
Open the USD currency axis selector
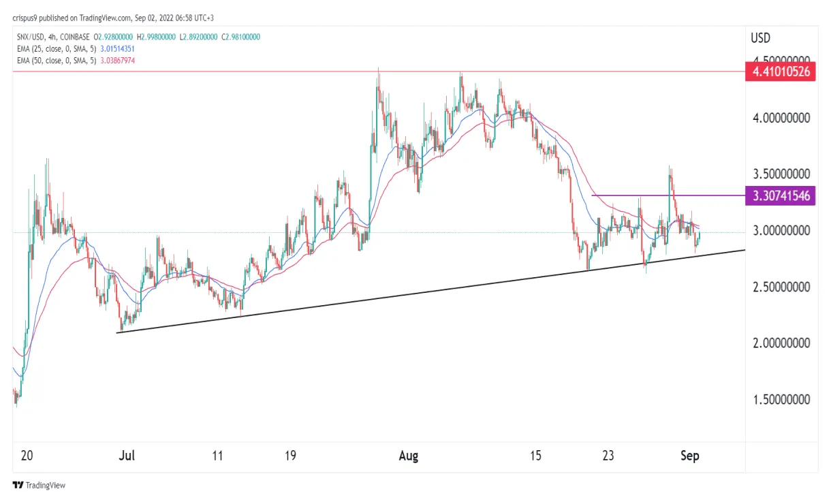click(760, 38)
